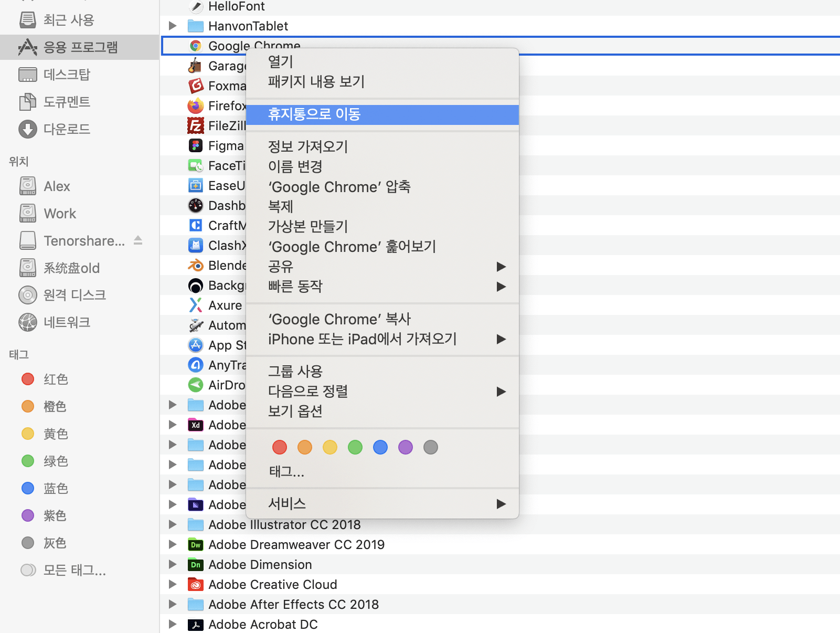
Task: Eject the Tenorshare disk
Action: click(x=138, y=240)
